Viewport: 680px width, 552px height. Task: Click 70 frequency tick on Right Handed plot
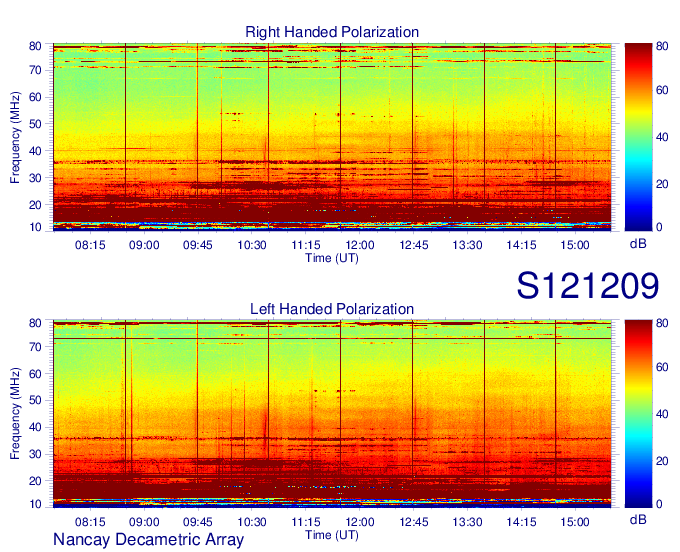click(x=35, y=70)
